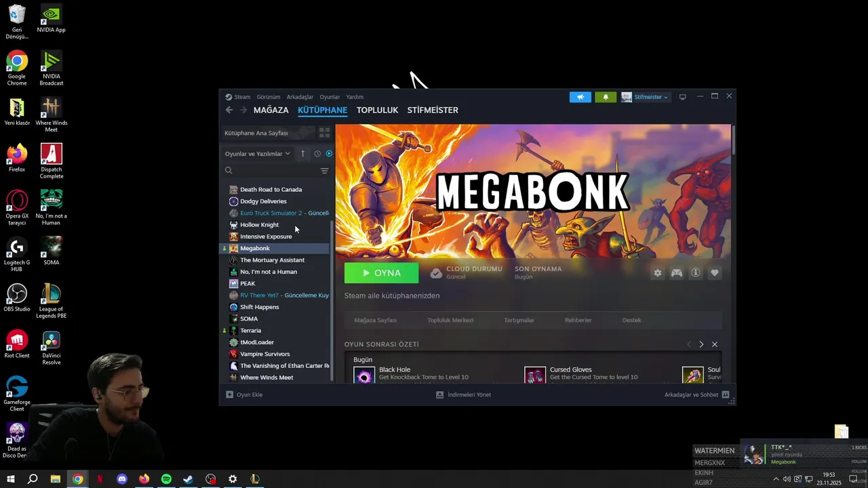This screenshot has width=868, height=488.
Task: Open Topluluk Merkezi link
Action: 450,320
